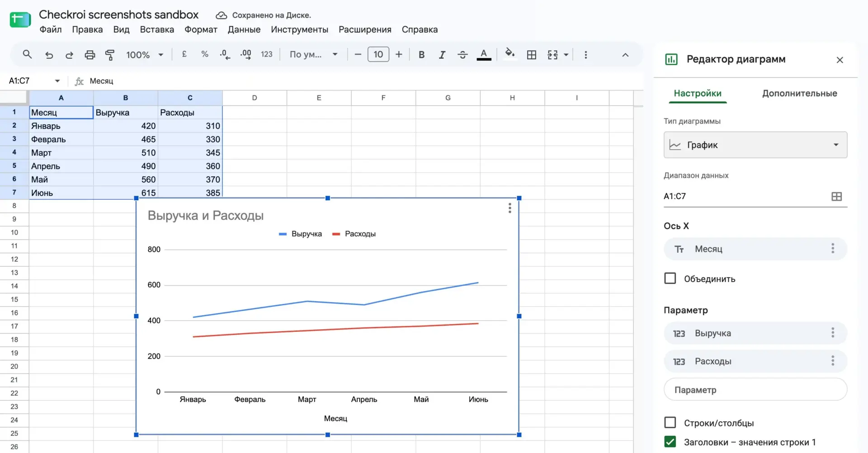Click the redo arrow icon
Viewport: 868px width, 453px height.
[69, 55]
